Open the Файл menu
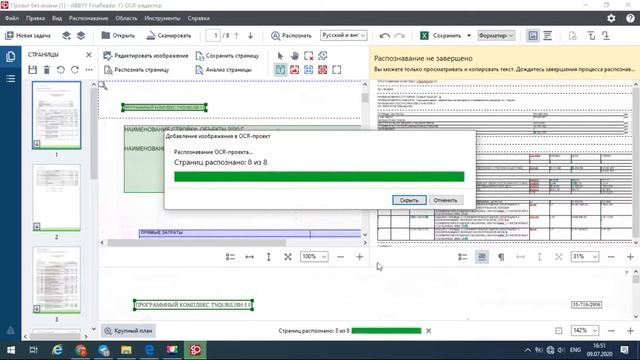640x360 pixels. click(12, 18)
